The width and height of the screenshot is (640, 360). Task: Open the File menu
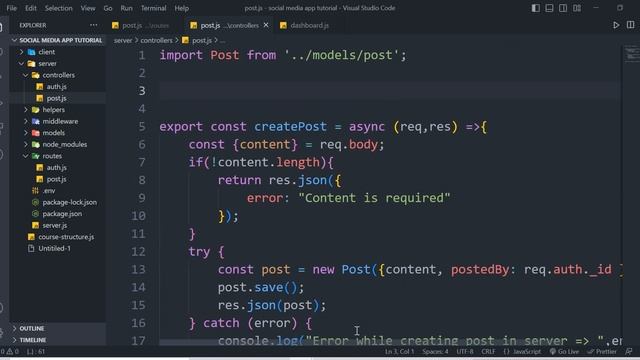coord(12,8)
